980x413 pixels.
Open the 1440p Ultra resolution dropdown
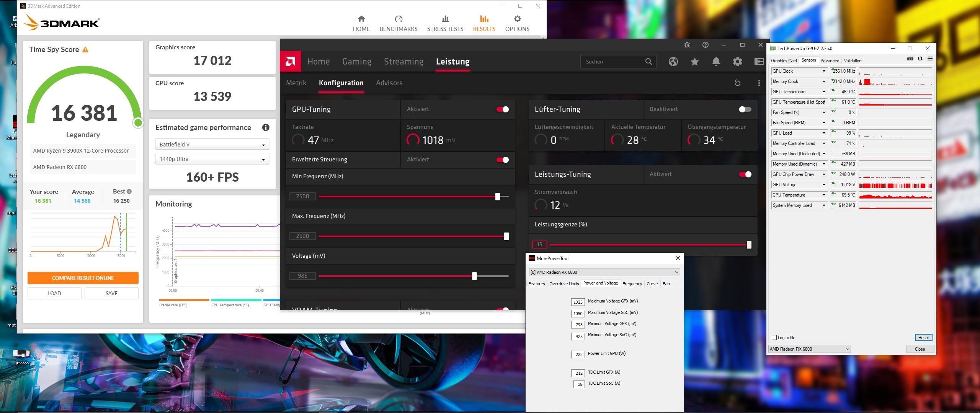[212, 159]
